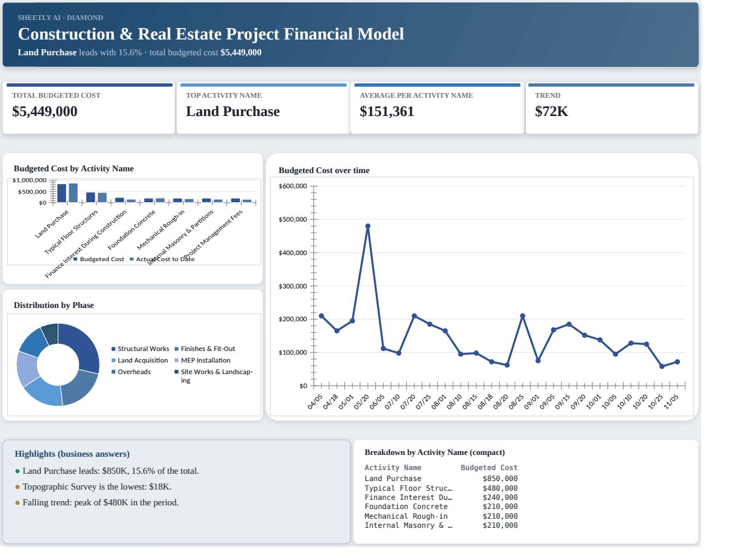The width and height of the screenshot is (745, 560).
Task: Click the last line chart point at 11/05
Action: (x=678, y=362)
